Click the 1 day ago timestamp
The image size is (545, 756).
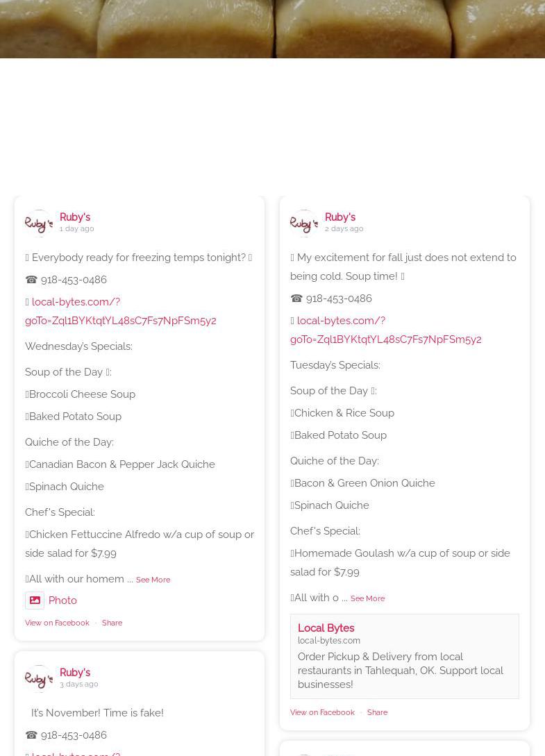point(76,228)
